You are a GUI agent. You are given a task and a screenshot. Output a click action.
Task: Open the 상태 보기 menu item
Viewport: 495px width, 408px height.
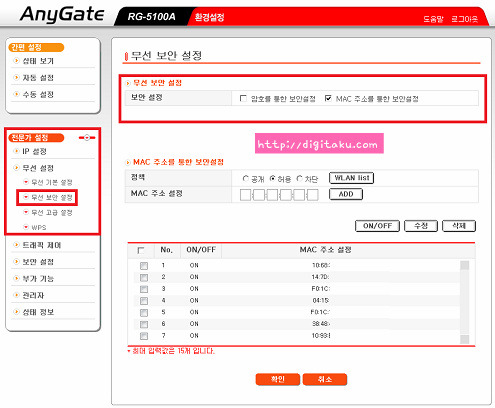click(38, 61)
